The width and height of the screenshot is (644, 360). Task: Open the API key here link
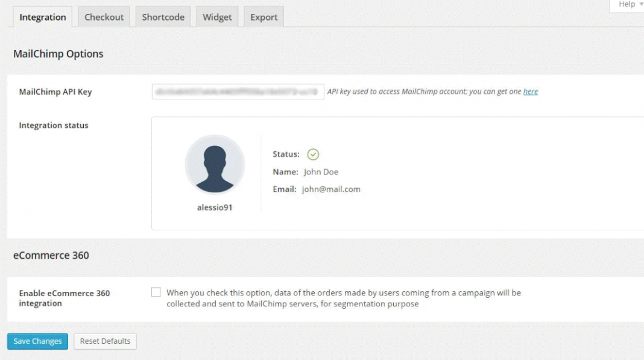coord(530,92)
